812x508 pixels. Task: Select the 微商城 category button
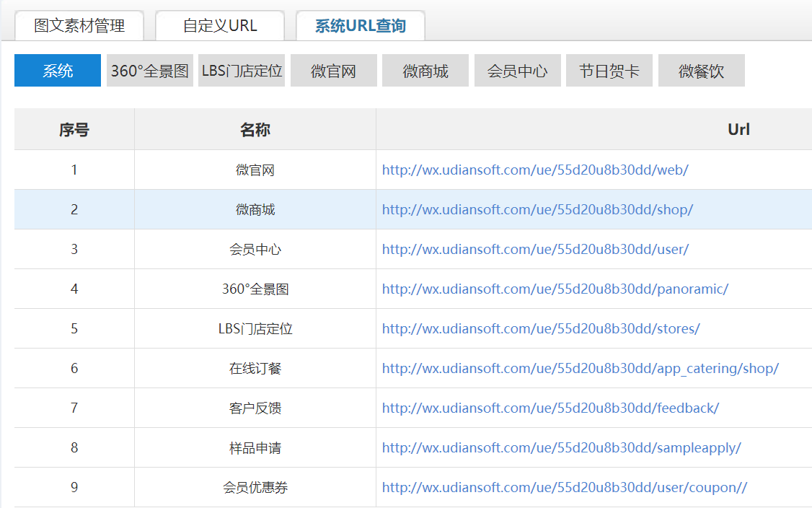click(x=425, y=71)
